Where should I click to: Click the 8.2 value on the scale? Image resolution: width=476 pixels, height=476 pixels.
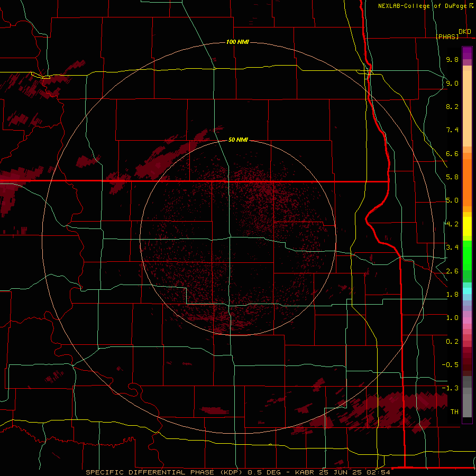pyautogui.click(x=452, y=106)
